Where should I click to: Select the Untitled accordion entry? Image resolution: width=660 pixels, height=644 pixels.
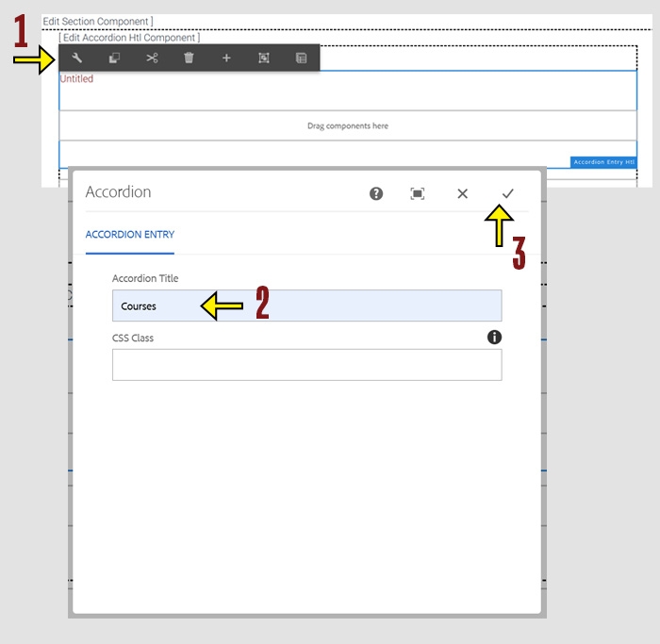(x=76, y=78)
